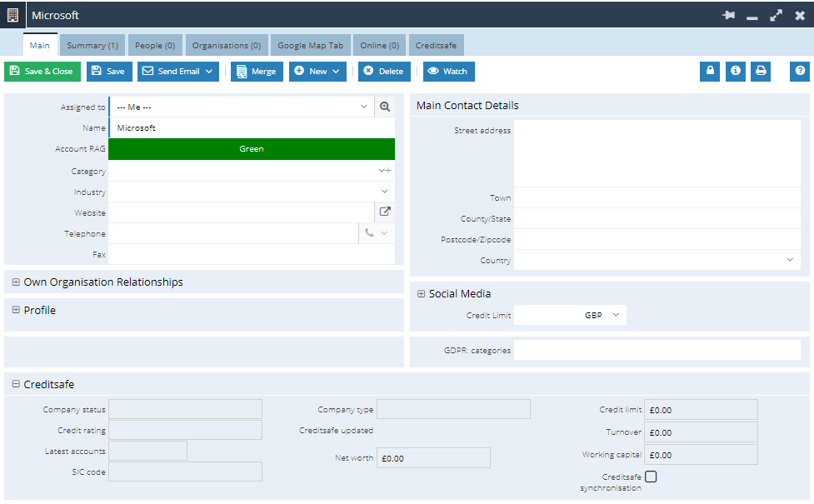
Task: Click the Street address text area
Action: point(657,153)
